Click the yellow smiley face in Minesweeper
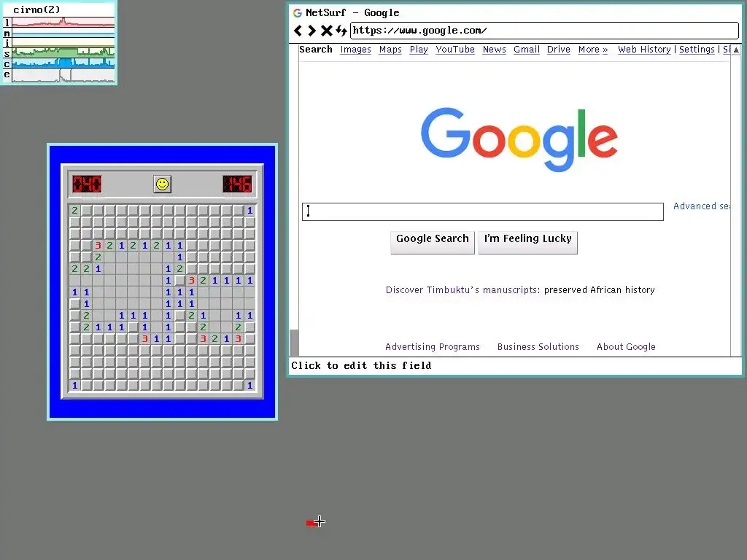 click(163, 184)
